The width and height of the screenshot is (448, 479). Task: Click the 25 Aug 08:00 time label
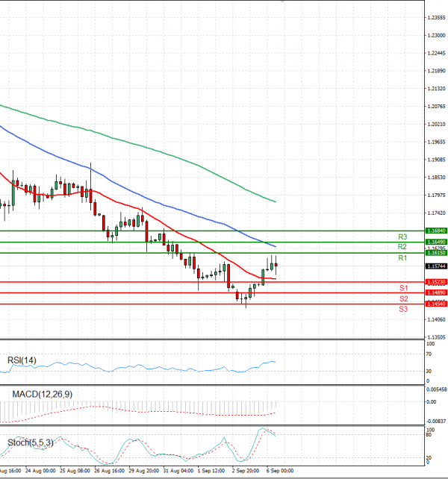click(75, 471)
